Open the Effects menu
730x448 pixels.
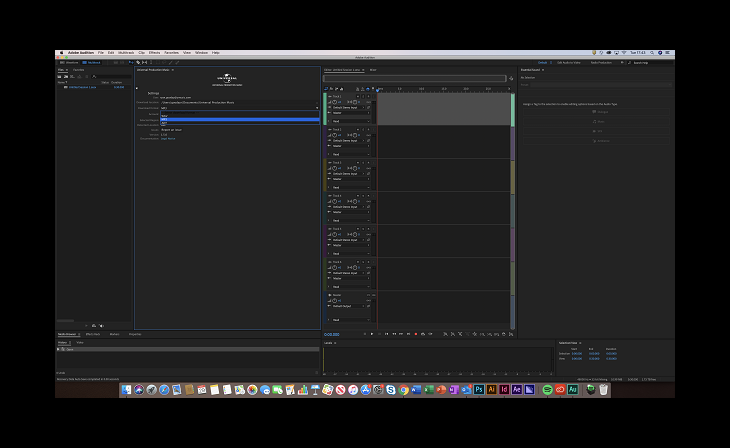tap(155, 52)
